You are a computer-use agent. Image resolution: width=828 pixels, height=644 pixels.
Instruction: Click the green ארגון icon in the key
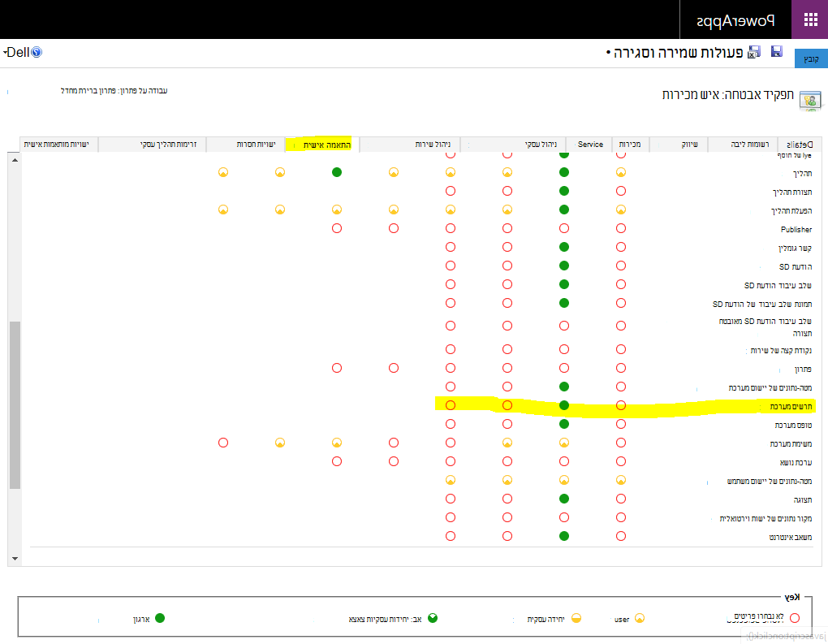[160, 618]
